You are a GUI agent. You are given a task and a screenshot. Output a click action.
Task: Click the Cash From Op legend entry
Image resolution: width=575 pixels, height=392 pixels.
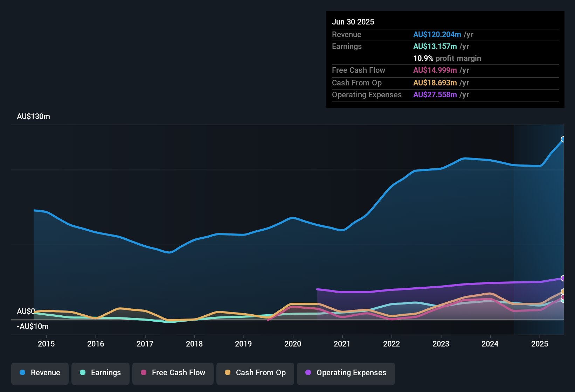[x=255, y=373]
